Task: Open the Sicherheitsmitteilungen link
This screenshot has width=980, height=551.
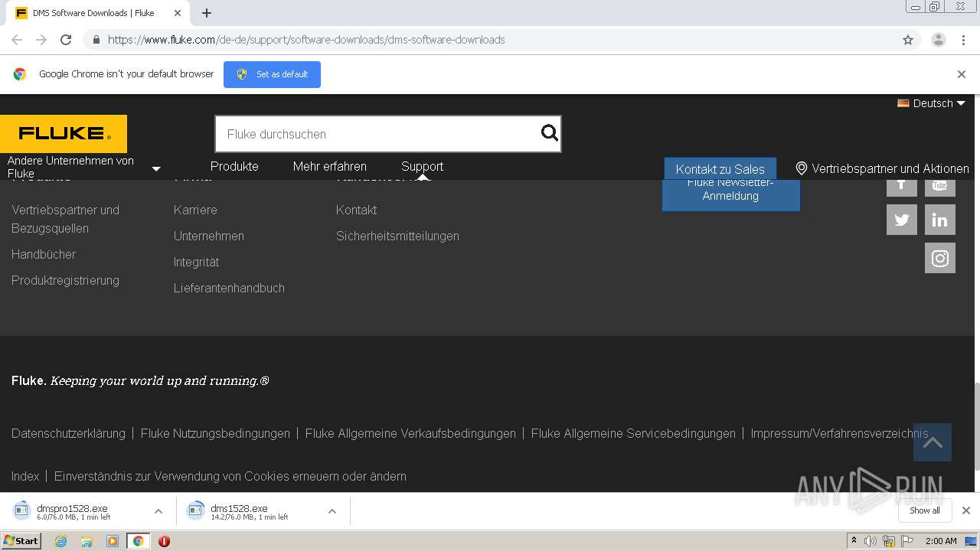Action: pyautogui.click(x=397, y=236)
